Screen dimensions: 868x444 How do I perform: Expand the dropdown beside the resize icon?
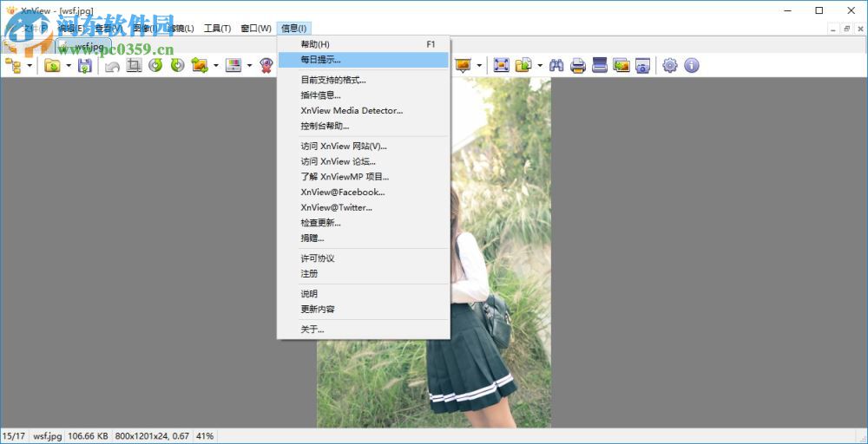(216, 66)
